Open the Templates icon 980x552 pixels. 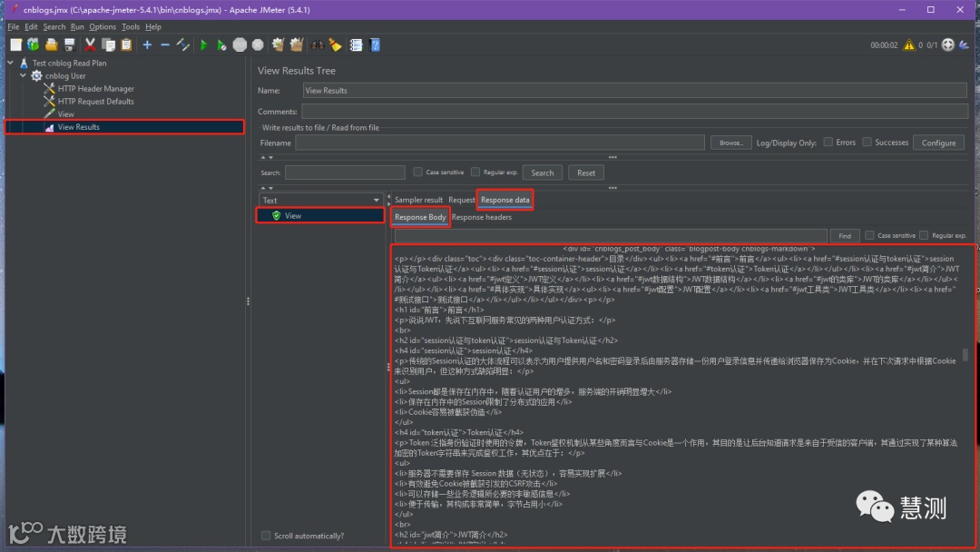[34, 44]
